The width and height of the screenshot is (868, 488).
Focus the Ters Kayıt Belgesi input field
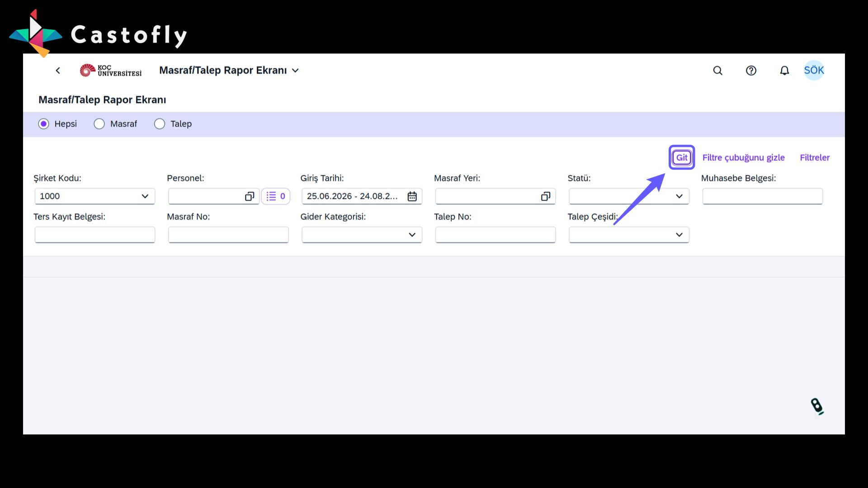tap(95, 235)
